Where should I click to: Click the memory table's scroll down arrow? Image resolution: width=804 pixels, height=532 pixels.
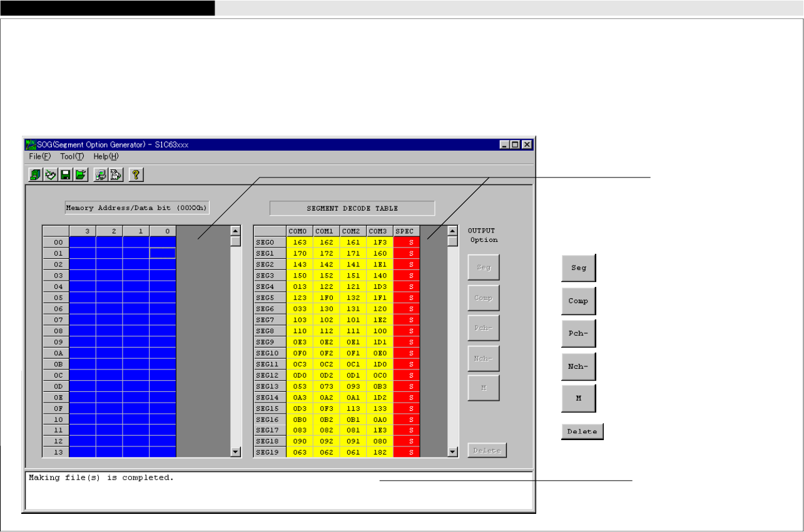(x=236, y=451)
